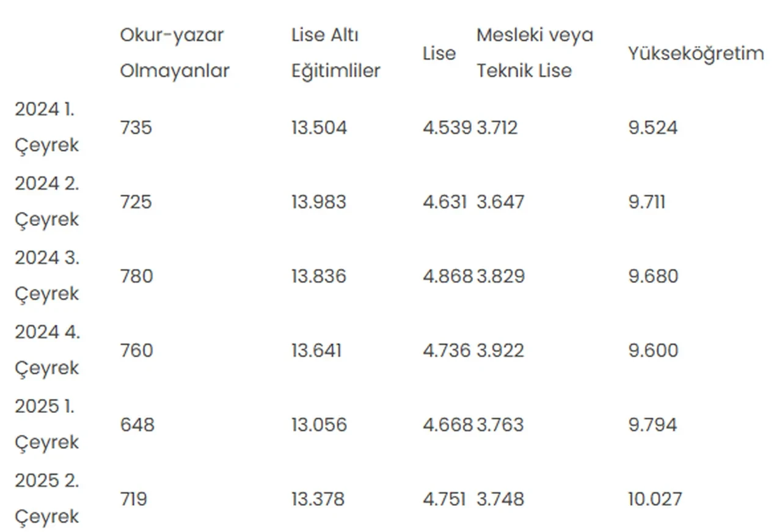Select the "2024 1. Çeyrek" row label
Image resolution: width=782 pixels, height=532 pixels.
pos(47,128)
